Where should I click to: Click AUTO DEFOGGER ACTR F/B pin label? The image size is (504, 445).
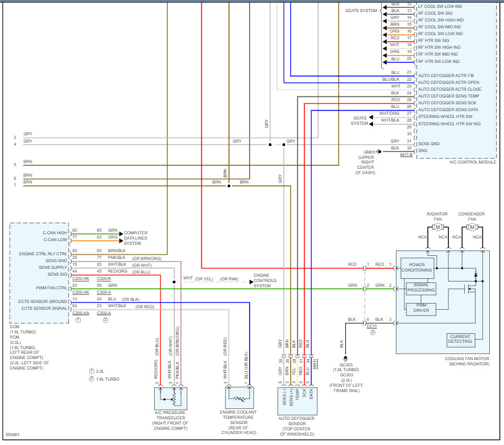[446, 75]
